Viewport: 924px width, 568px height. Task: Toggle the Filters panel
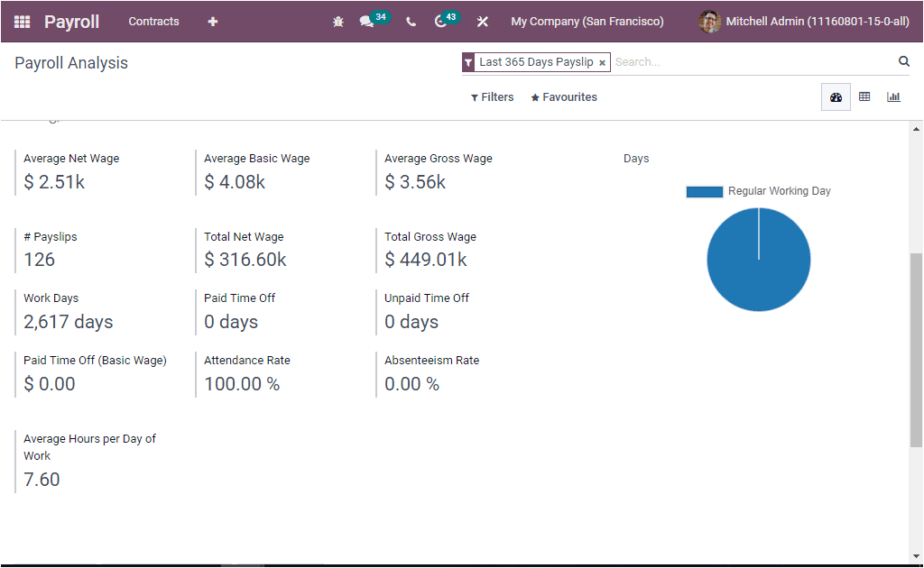point(492,96)
